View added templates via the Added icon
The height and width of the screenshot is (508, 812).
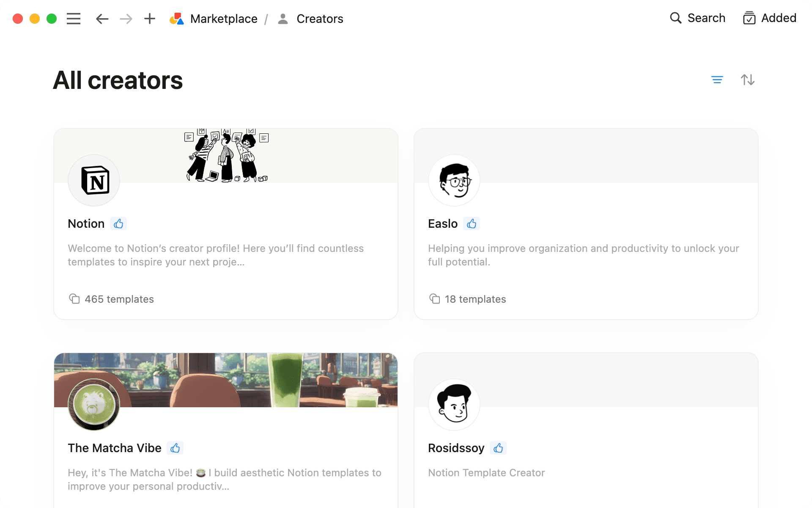(750, 18)
